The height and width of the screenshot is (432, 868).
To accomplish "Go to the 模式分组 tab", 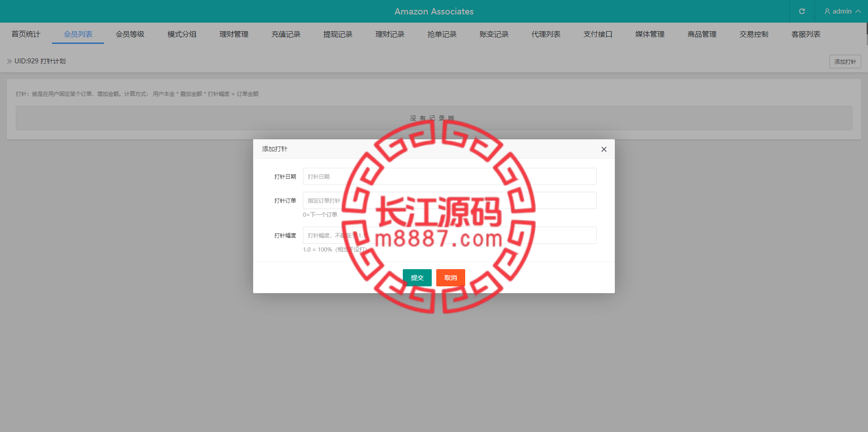I will pyautogui.click(x=182, y=34).
